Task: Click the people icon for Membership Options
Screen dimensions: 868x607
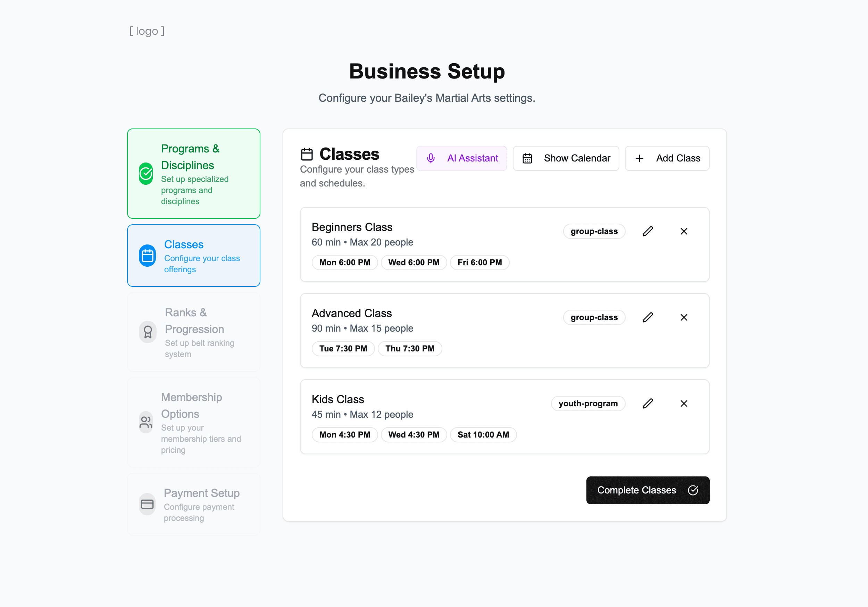Action: click(x=145, y=422)
